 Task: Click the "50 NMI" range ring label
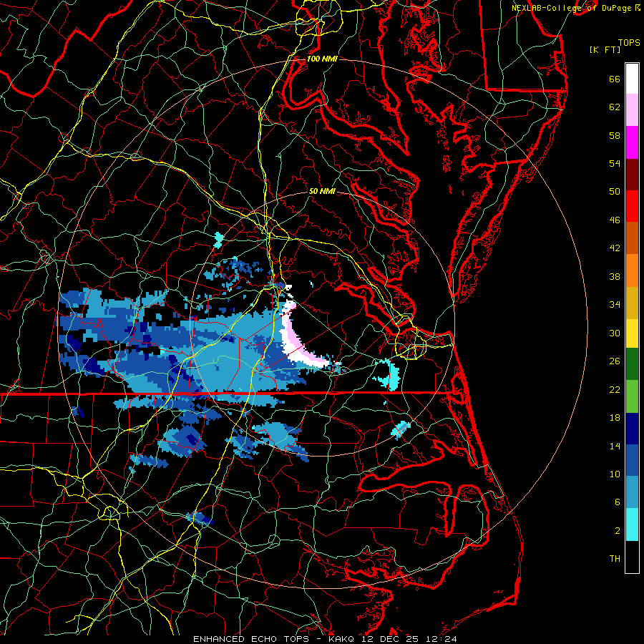click(322, 191)
